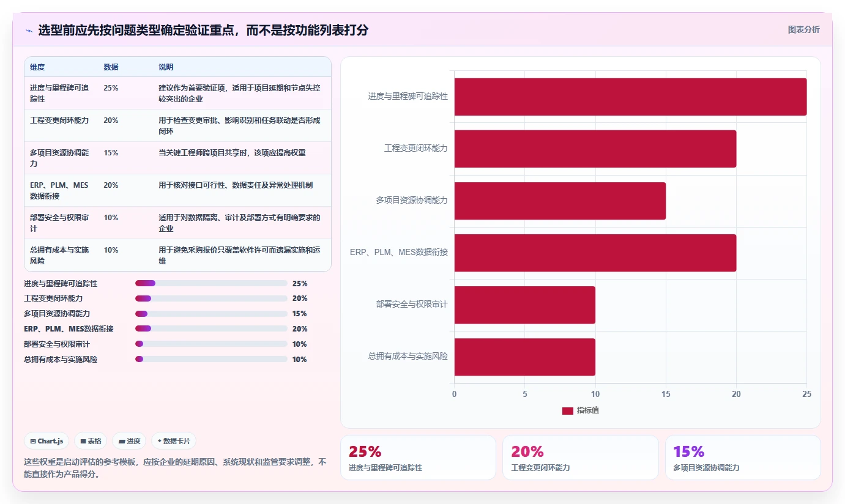
Task: Click the chart axis label 部署安全与权限审计
Action: (x=412, y=305)
